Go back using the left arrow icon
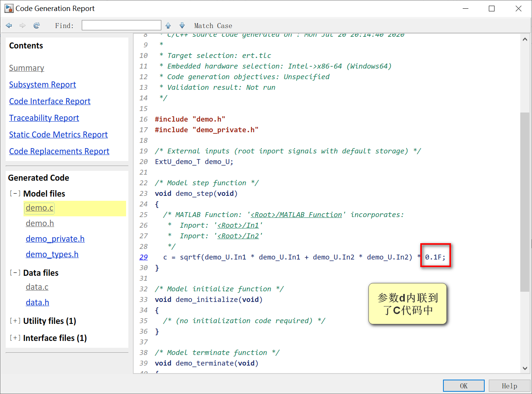The image size is (532, 394). (9, 25)
